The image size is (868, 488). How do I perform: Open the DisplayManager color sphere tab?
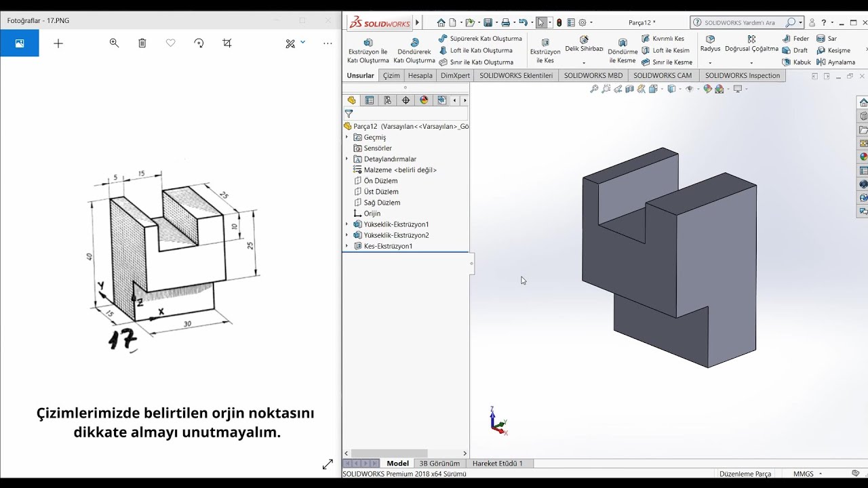[x=424, y=100]
